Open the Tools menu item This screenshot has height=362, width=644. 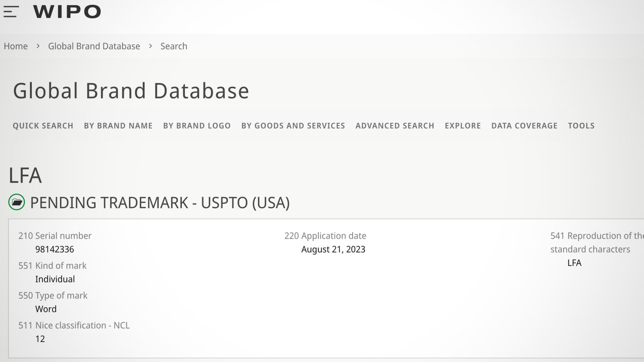coord(581,126)
